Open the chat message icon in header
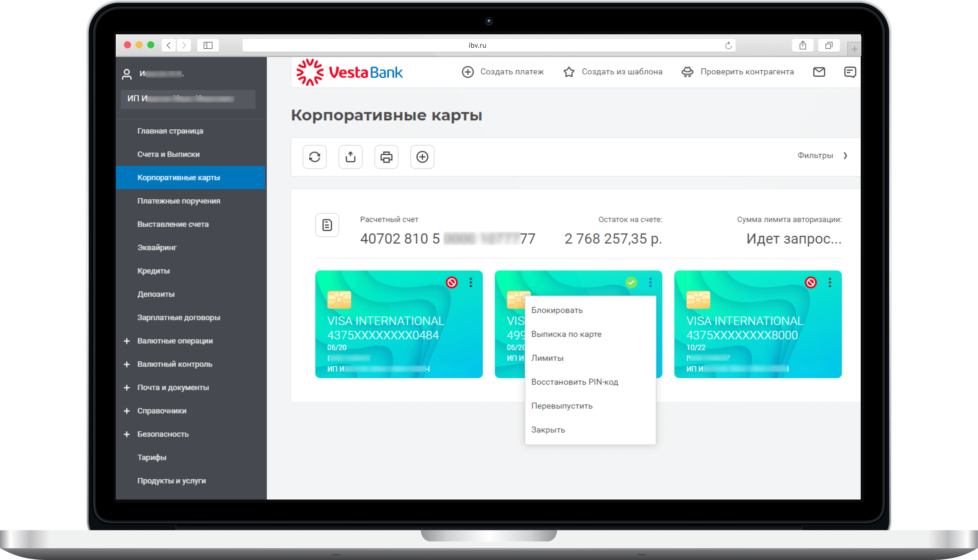The width and height of the screenshot is (978, 560). point(850,72)
